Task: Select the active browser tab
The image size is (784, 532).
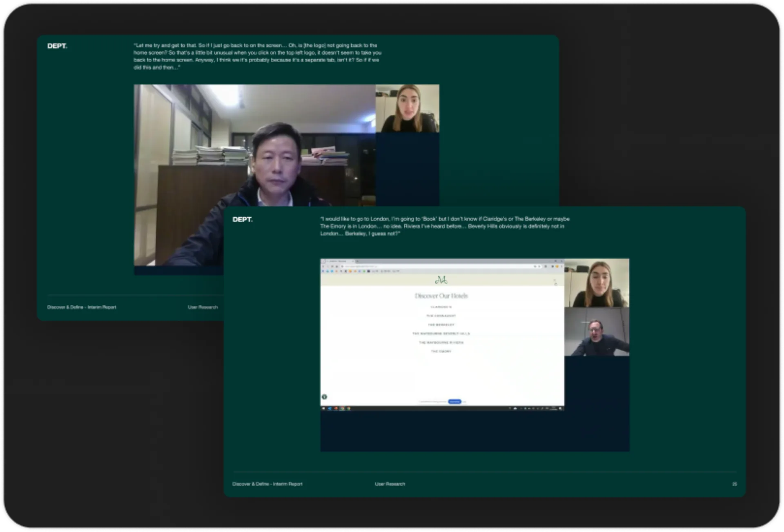Action: [339, 261]
